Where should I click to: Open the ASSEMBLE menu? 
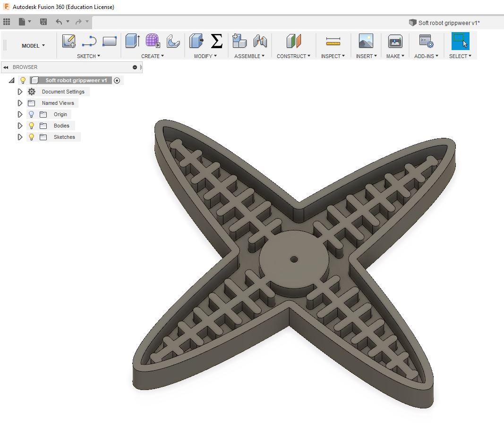pyautogui.click(x=249, y=56)
